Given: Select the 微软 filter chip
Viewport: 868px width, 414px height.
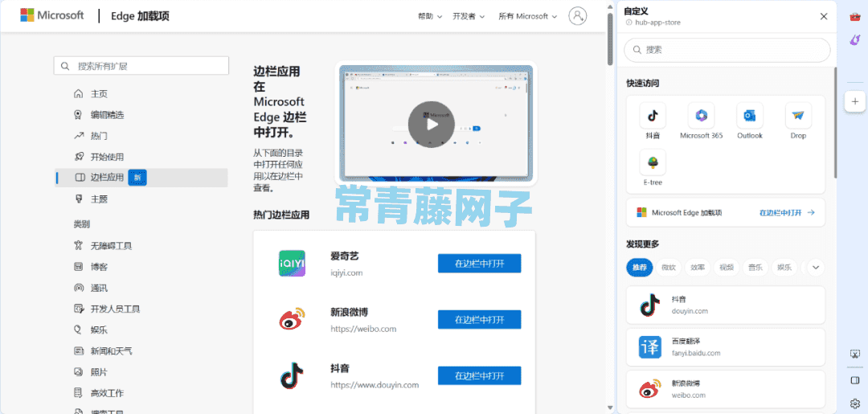Looking at the screenshot, I should coord(668,268).
